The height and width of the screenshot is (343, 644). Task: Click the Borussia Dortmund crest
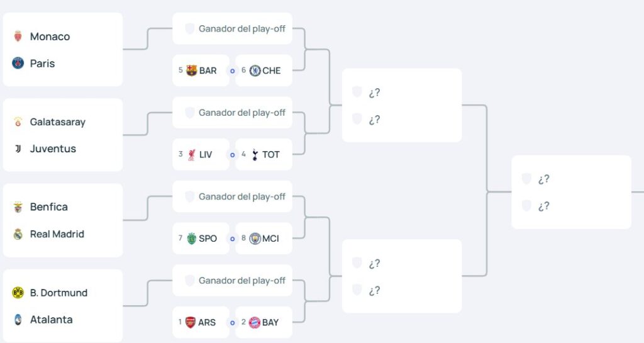pyautogui.click(x=18, y=293)
